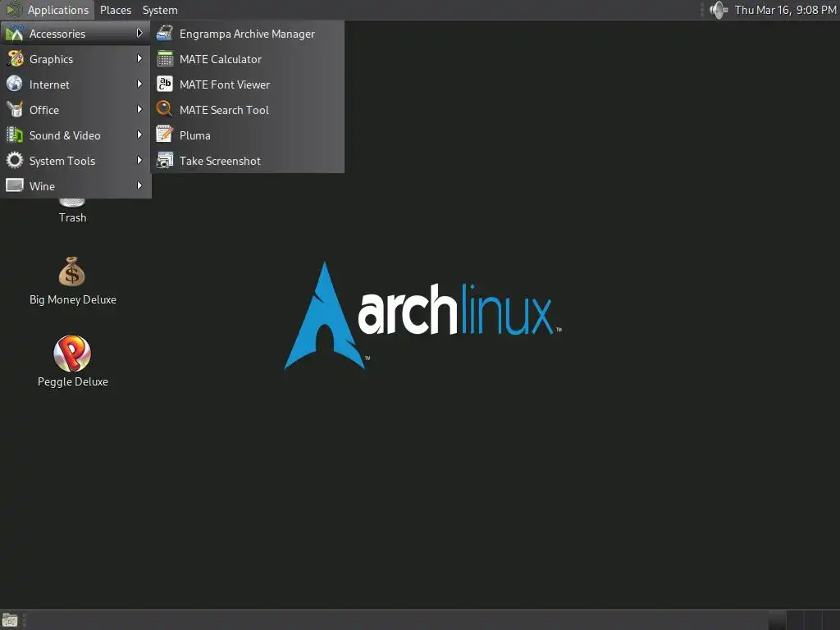Viewport: 840px width, 630px height.
Task: Select the Graphics category
Action: point(75,59)
